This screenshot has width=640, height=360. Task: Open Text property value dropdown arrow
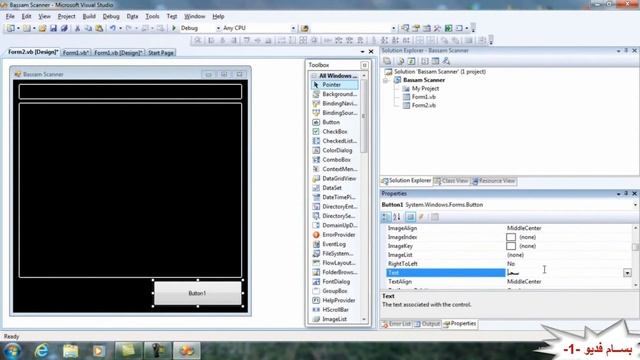[x=627, y=273]
